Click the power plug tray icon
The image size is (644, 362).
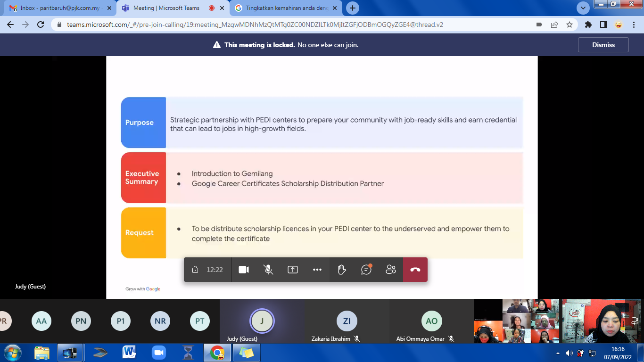click(x=581, y=353)
